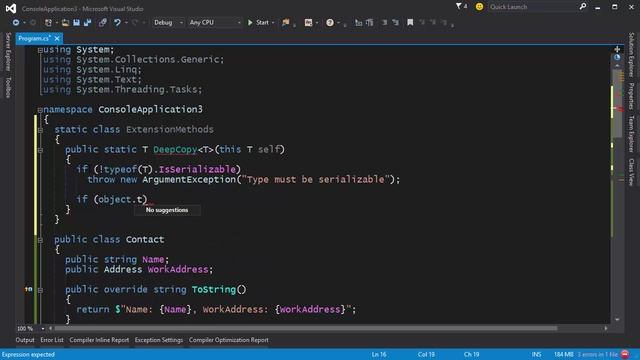The image size is (640, 360).
Task: Click the '3 errors in 1 file' status text
Action: tap(598, 354)
